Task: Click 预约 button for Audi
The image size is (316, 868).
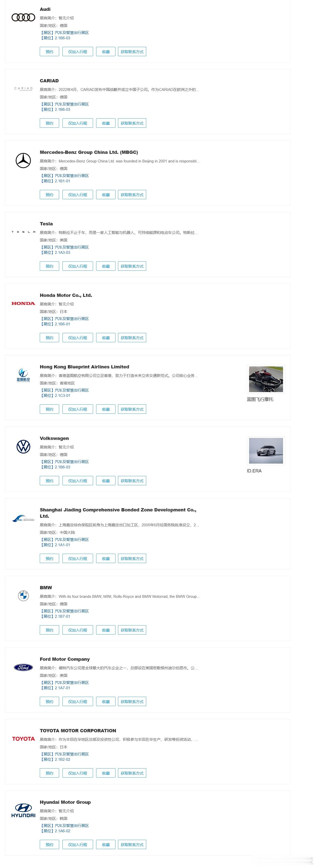Action: 50,52
